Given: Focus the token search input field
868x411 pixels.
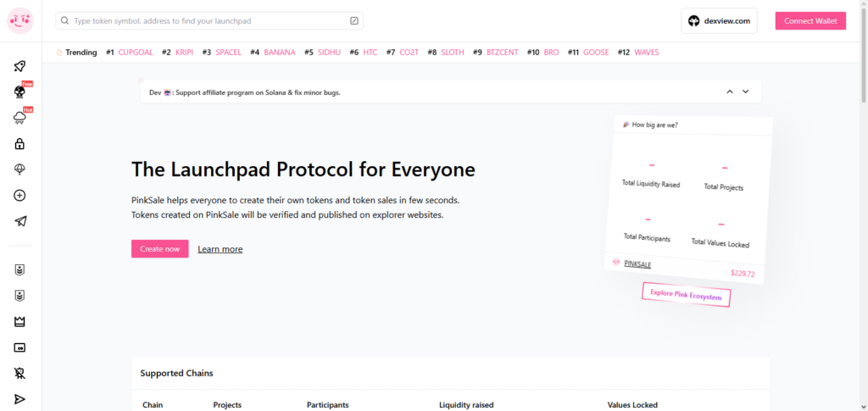Looking at the screenshot, I should [x=203, y=20].
